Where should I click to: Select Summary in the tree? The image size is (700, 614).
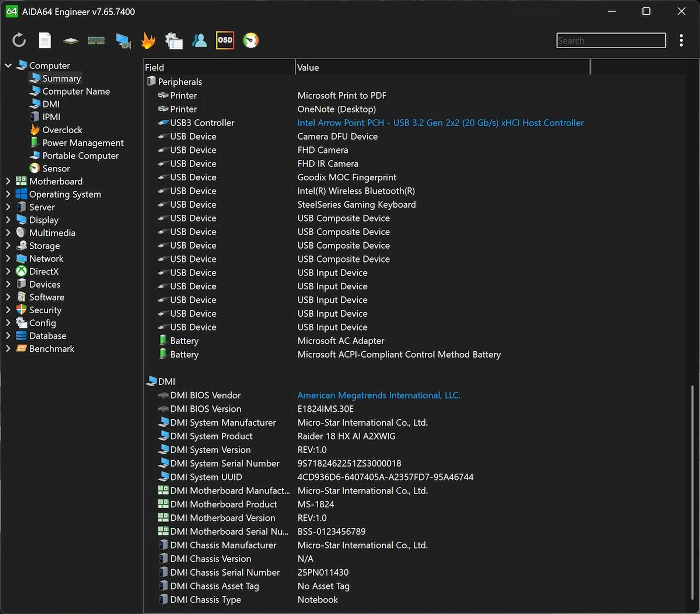55,78
